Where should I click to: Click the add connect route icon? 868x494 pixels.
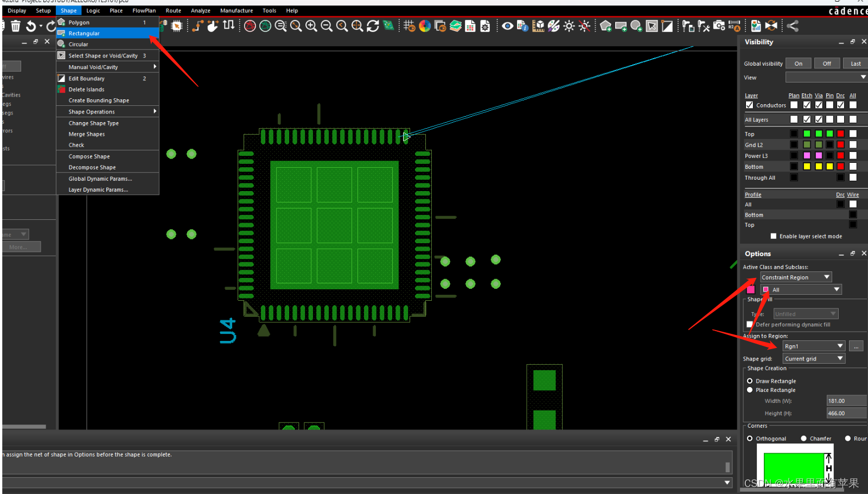(x=198, y=26)
